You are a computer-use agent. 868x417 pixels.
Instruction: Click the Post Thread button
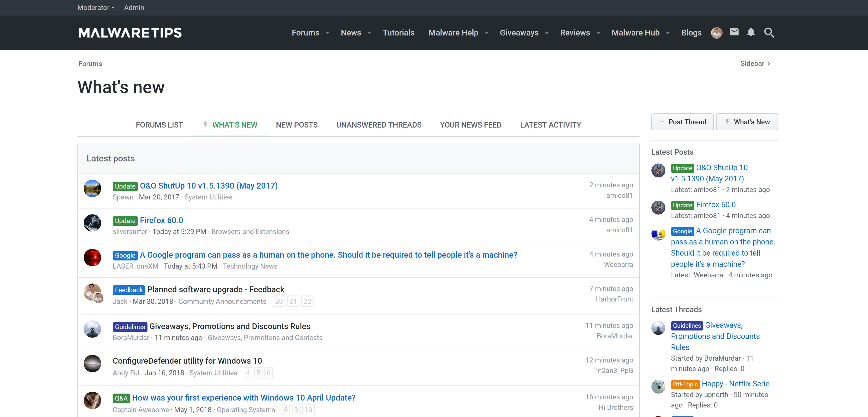[682, 122]
